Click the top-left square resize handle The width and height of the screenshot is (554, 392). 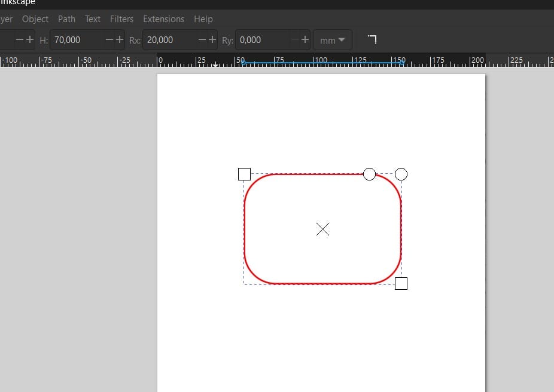[x=245, y=174]
